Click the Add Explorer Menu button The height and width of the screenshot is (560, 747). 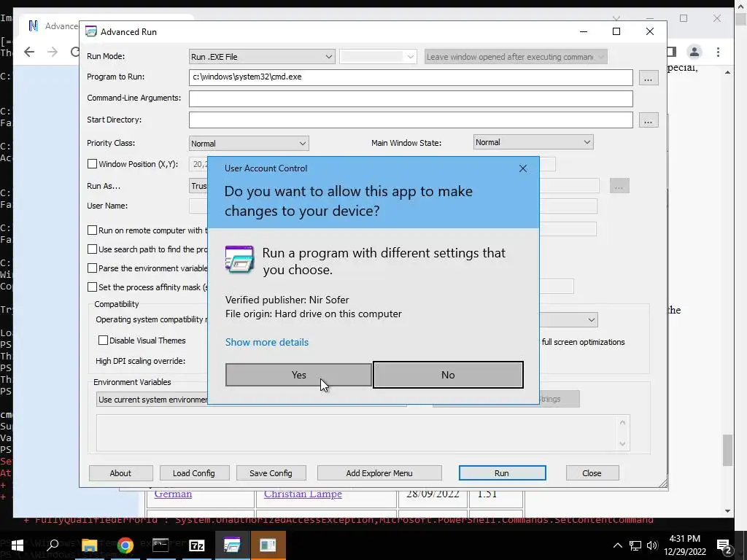pyautogui.click(x=379, y=473)
